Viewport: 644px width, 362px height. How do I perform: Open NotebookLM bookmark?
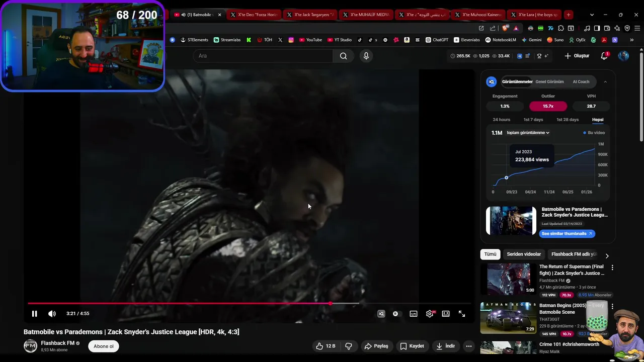pyautogui.click(x=501, y=40)
